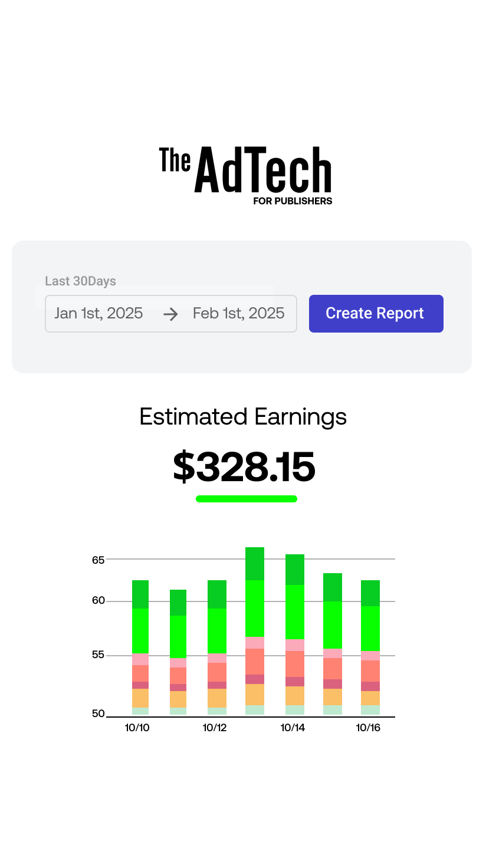Screen dimensions: 486x868
Task: Click the 10/12 x-axis date label
Action: tap(215, 728)
